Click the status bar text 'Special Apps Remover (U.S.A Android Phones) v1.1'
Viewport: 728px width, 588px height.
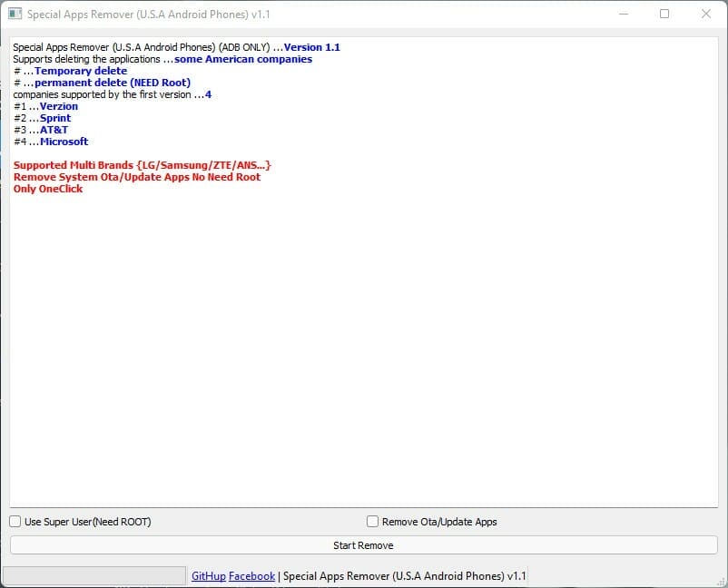point(404,576)
